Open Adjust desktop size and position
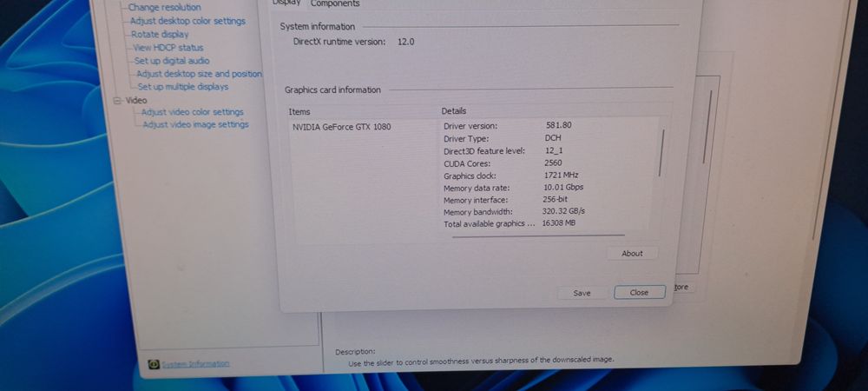This screenshot has height=391, width=868. 199,74
